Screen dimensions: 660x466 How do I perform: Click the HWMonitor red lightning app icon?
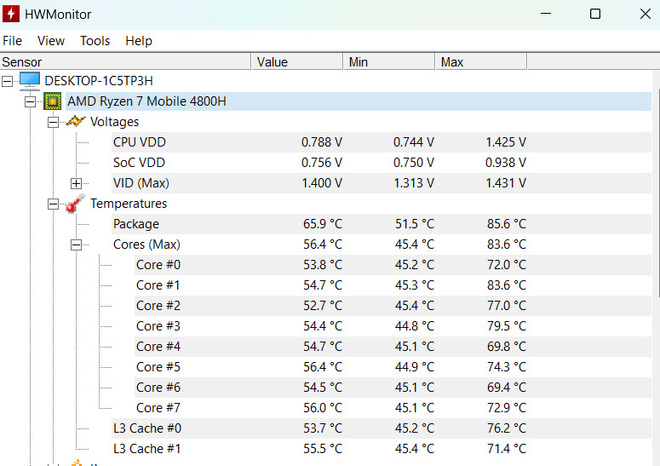11,13
